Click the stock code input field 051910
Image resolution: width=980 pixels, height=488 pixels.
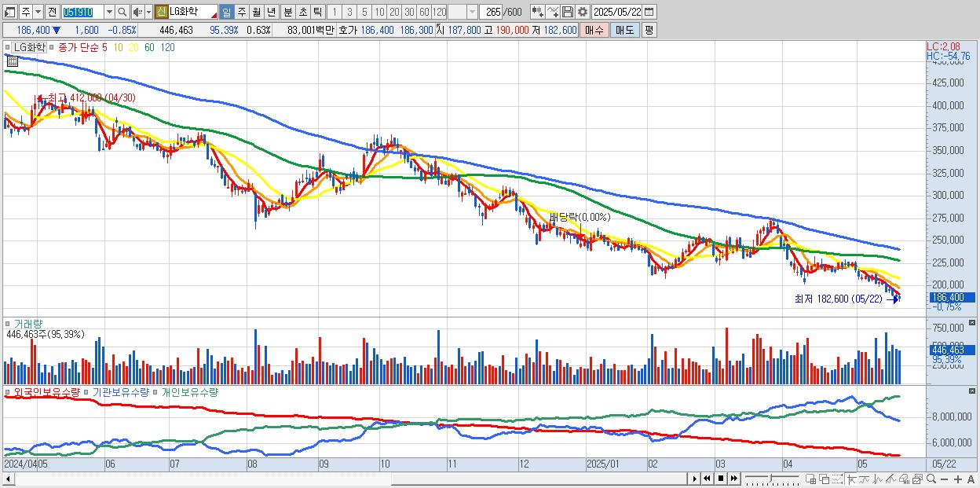82,12
